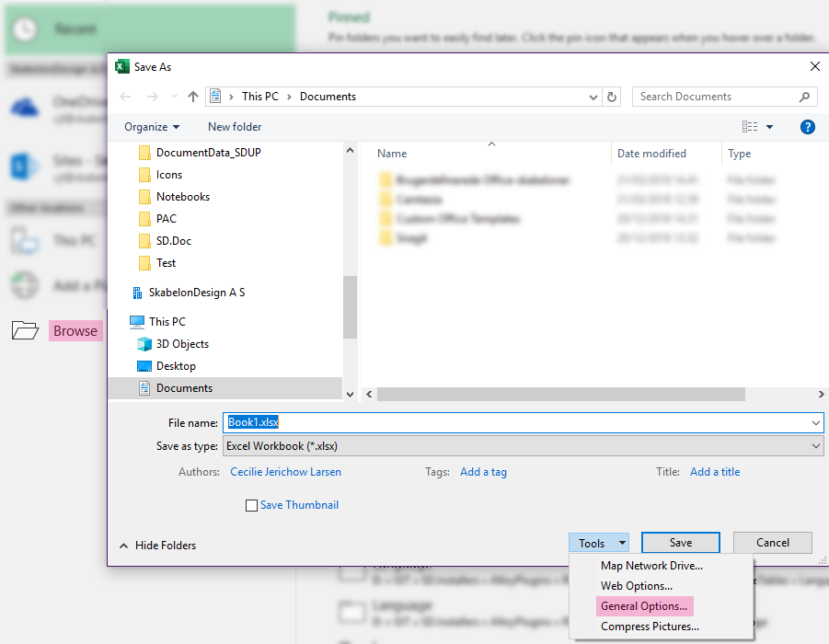Image resolution: width=829 pixels, height=644 pixels.
Task: Click the horizontal scrollbar in file list
Action: tap(560, 395)
